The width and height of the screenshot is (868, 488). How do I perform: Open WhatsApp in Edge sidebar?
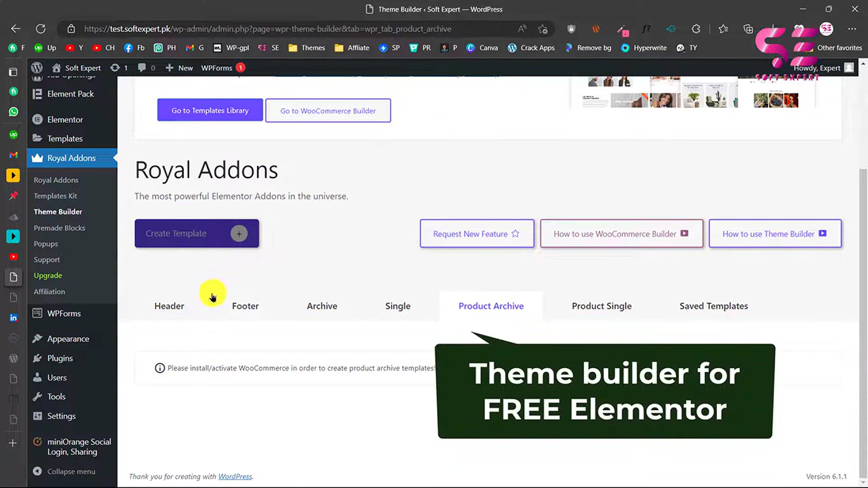14,112
